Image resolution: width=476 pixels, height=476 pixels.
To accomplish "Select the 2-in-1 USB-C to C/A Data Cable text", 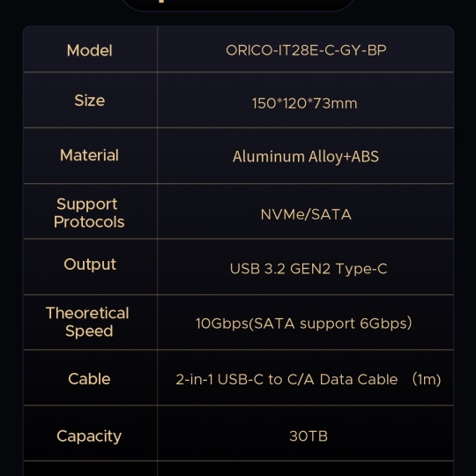I will (286, 379).
